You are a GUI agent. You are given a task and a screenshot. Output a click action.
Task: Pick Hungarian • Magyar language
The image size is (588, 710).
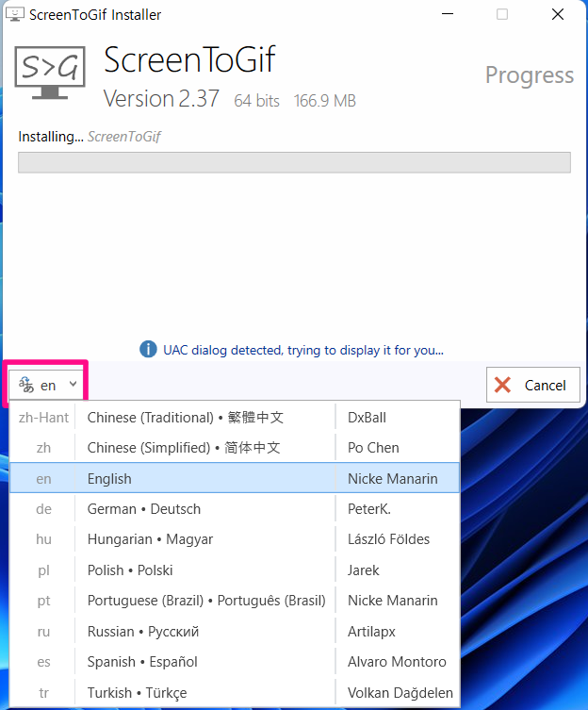click(x=235, y=539)
